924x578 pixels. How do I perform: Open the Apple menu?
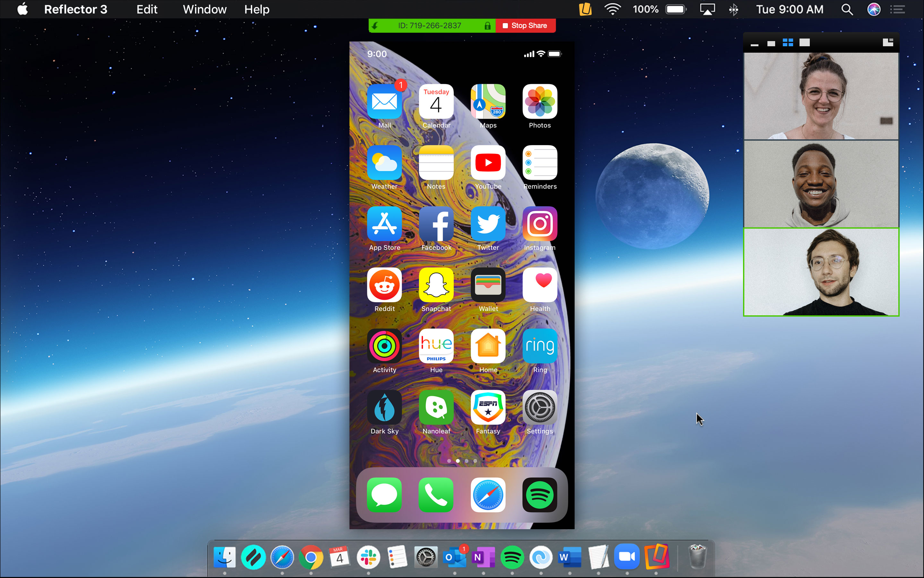click(x=23, y=9)
